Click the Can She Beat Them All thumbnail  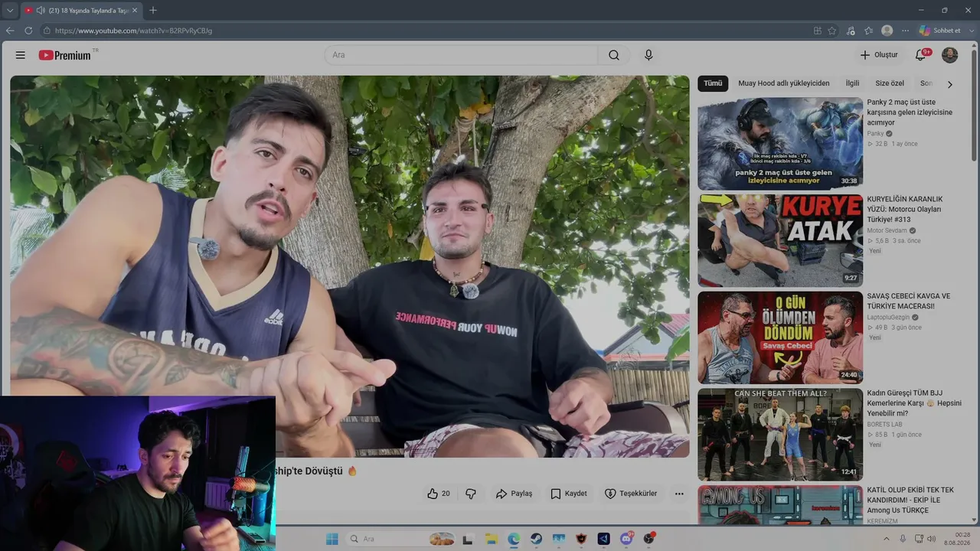780,435
